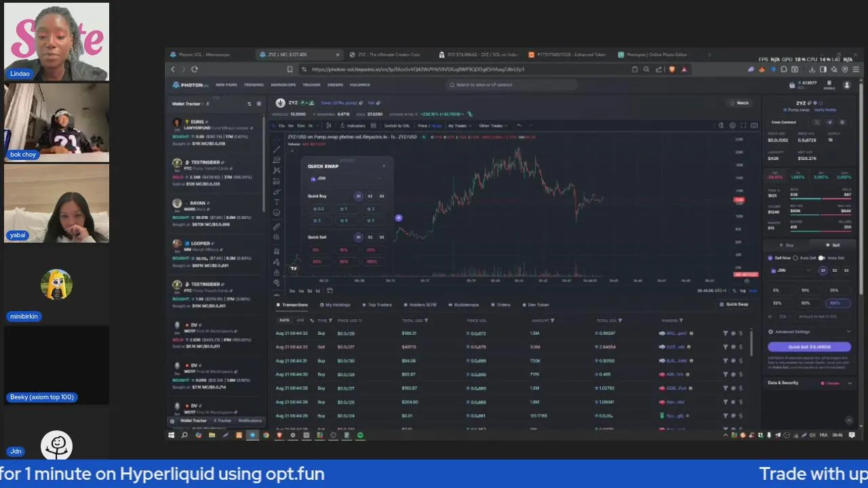Open the TRENDING menu item
The height and width of the screenshot is (488, 868).
click(x=254, y=85)
